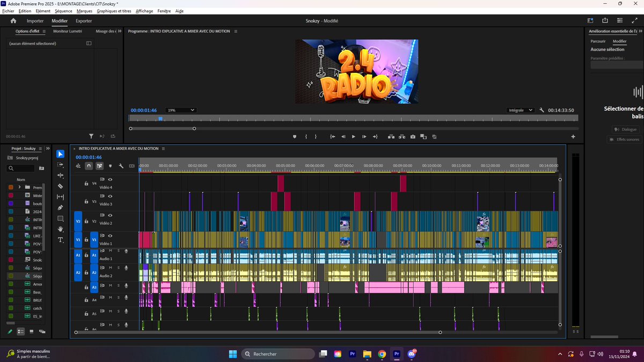Click the Extract button in Program monitor
The image size is (644, 362).
pos(401,137)
